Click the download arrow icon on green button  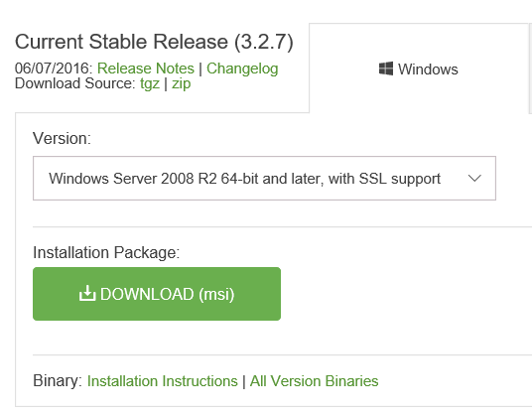coord(87,293)
